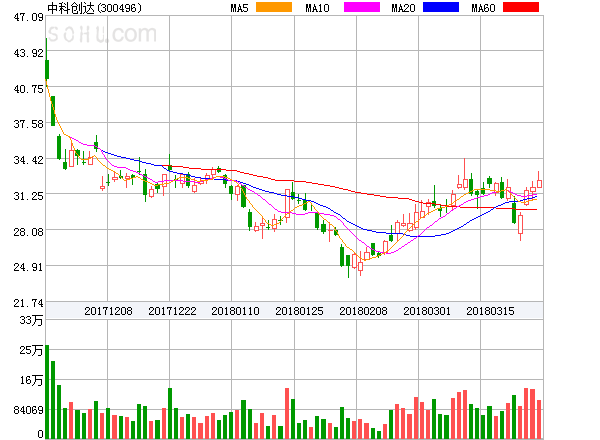Click the orange MA5 legend swatch

274,7
